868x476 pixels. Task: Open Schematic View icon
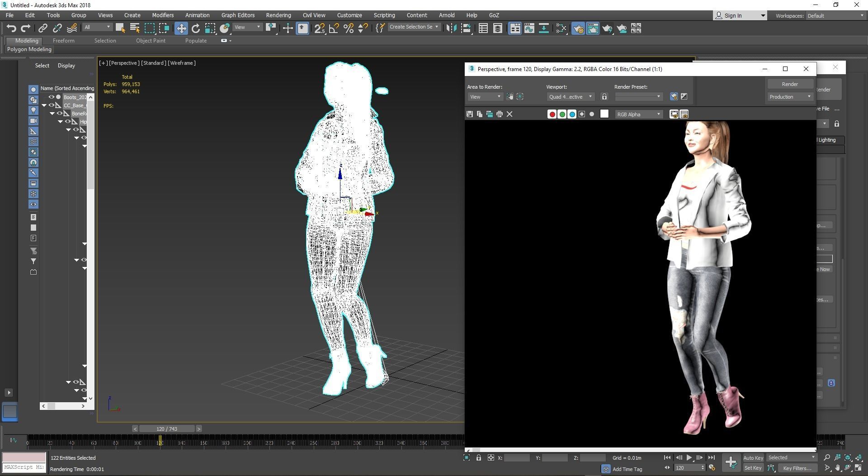point(544,29)
